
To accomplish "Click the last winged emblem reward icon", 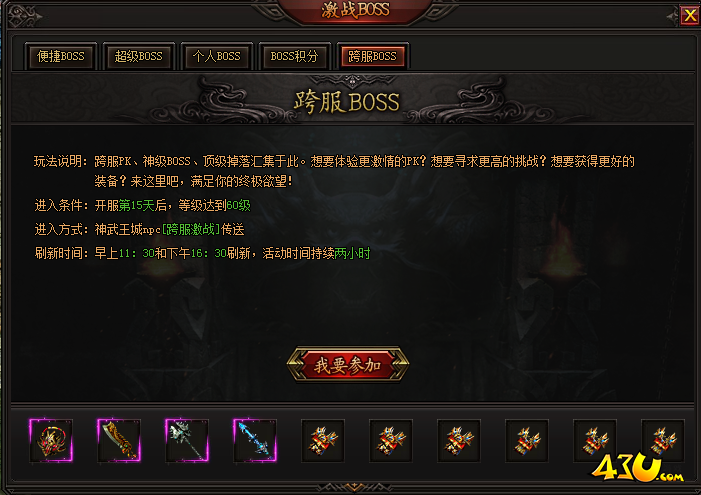I will point(663,440).
